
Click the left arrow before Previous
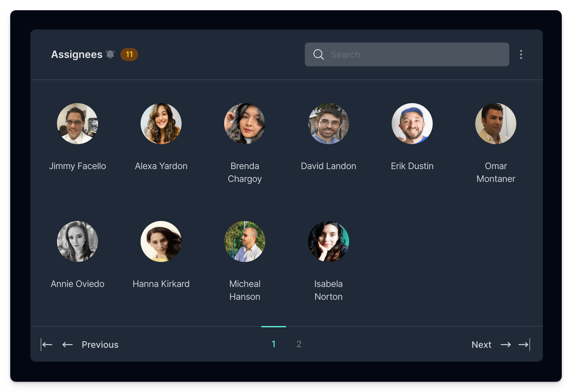click(x=67, y=345)
